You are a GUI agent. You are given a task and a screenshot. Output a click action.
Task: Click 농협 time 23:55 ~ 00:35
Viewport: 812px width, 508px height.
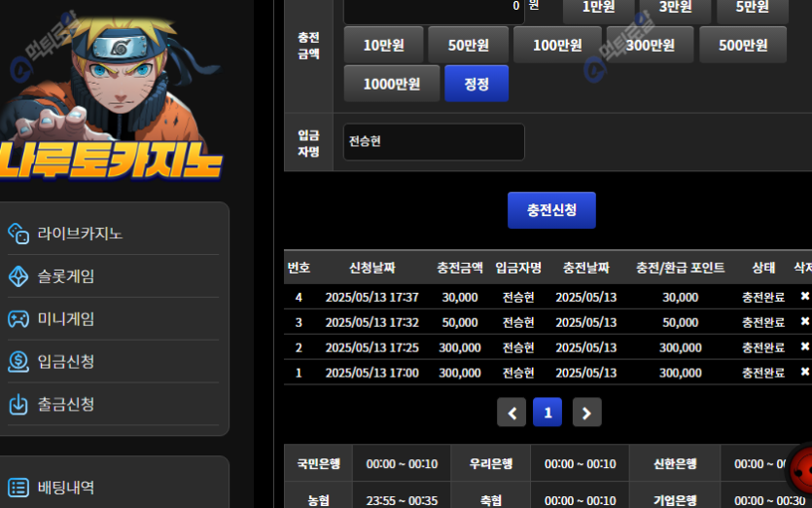[x=402, y=500]
